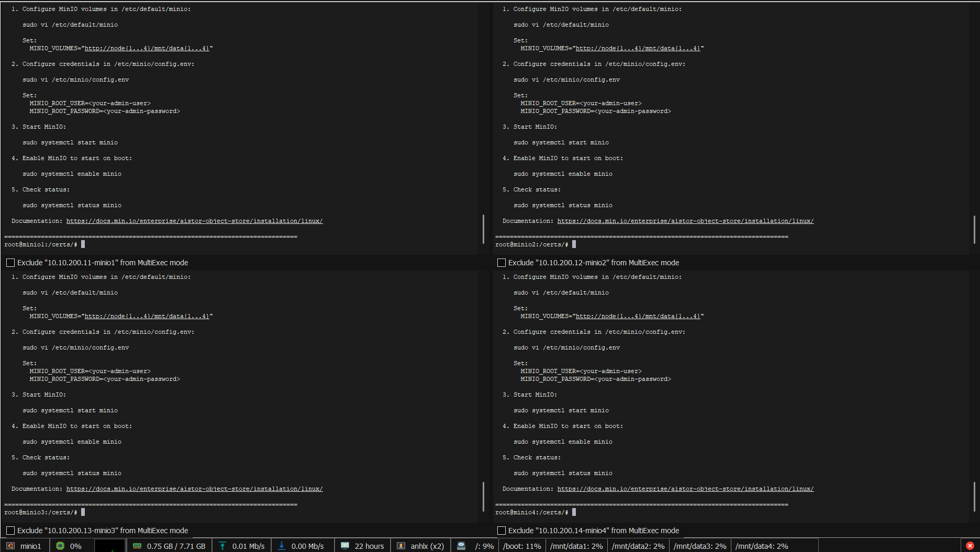Click 'sudo vi /etc/default/minio' in minio1 terminal
The height and width of the screenshot is (552, 980).
pyautogui.click(x=70, y=25)
